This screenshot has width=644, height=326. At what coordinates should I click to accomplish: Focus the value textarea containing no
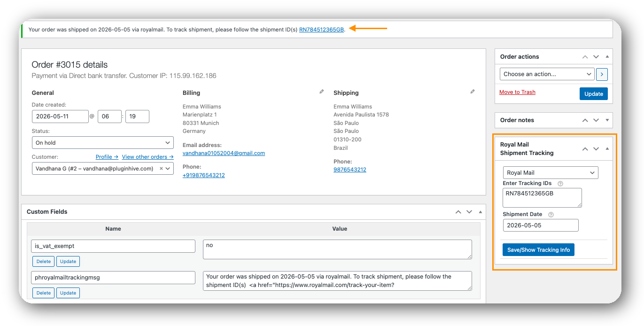pyautogui.click(x=337, y=249)
